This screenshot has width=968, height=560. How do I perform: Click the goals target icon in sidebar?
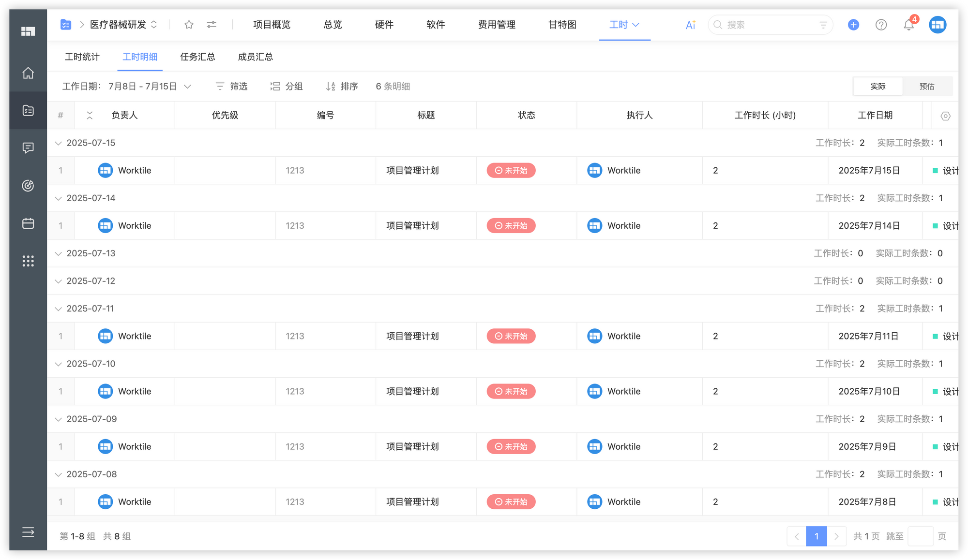[x=28, y=185]
